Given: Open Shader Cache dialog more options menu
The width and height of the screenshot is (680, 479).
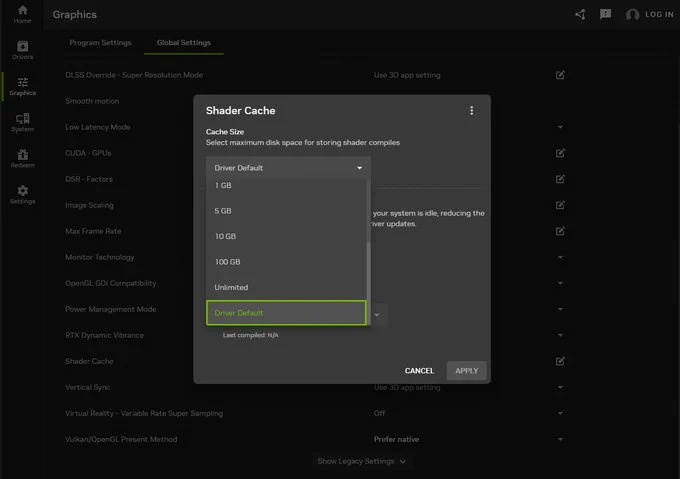Looking at the screenshot, I should tap(471, 111).
